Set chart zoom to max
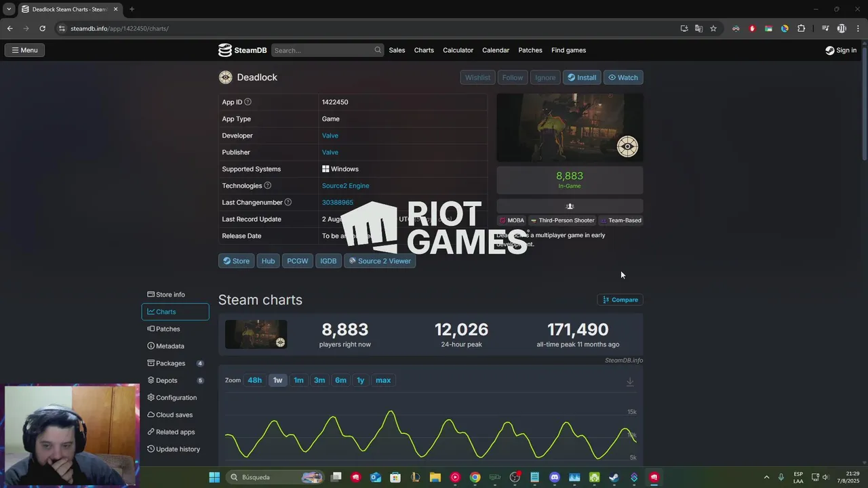868x488 pixels. [383, 380]
